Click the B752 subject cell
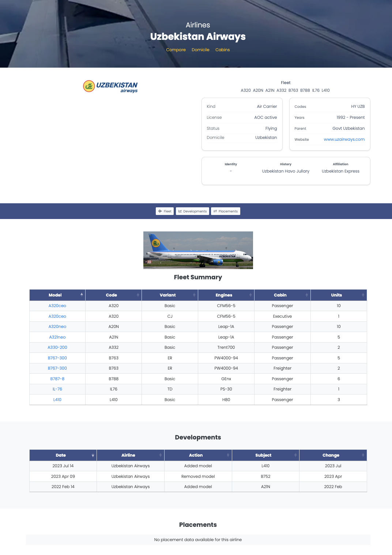Image resolution: width=392 pixels, height=555 pixels. point(265,476)
